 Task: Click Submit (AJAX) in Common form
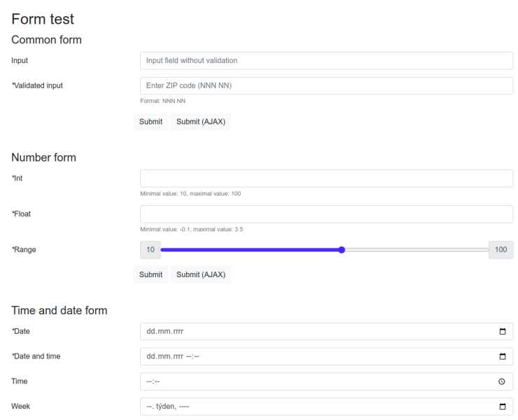pyautogui.click(x=201, y=122)
